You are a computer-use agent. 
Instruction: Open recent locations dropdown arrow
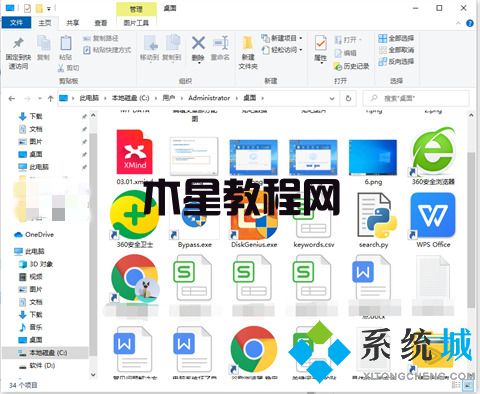[x=40, y=98]
